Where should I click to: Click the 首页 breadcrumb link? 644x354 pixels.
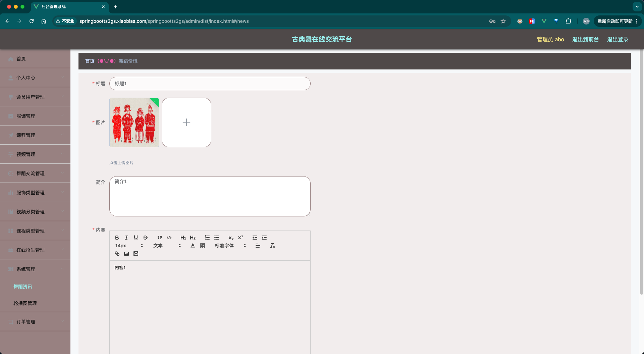[90, 61]
